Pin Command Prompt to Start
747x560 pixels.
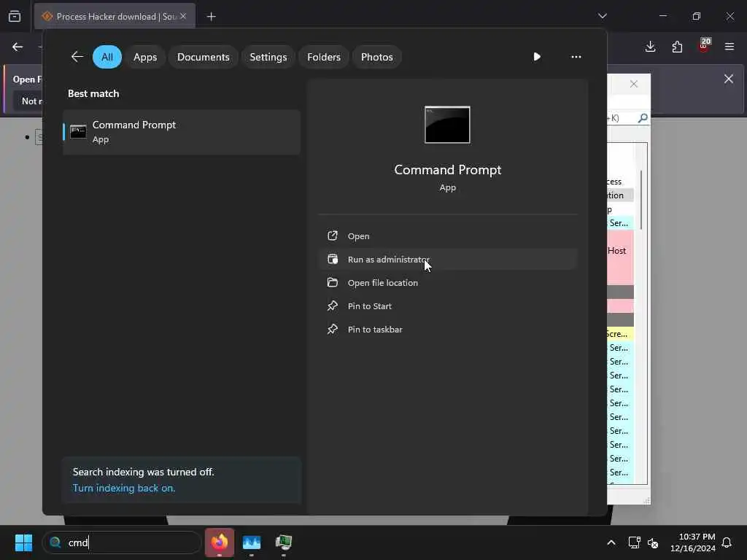pyautogui.click(x=448, y=306)
